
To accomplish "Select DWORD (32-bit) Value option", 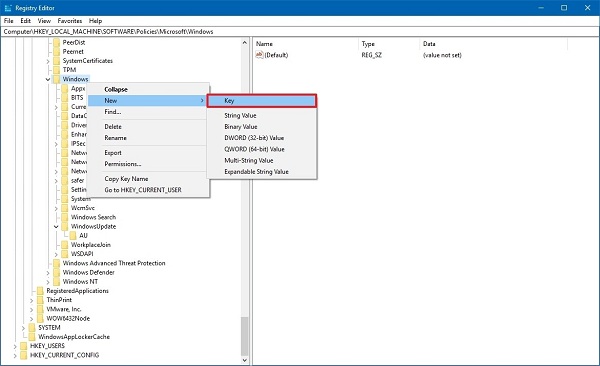I will click(x=254, y=138).
